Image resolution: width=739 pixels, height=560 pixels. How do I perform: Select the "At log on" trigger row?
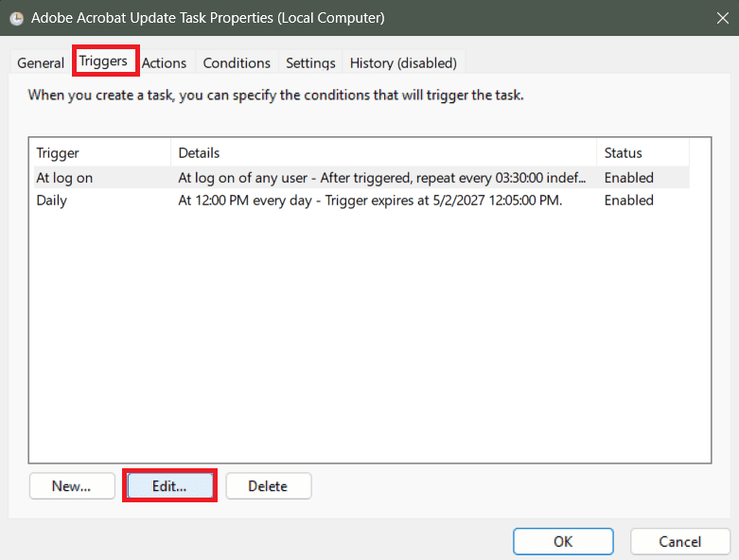pos(361,178)
